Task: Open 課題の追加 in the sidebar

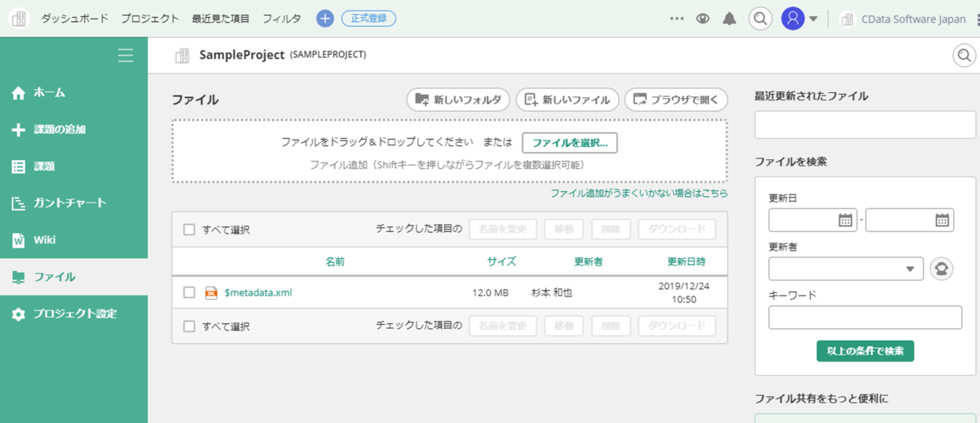Action: coord(73,129)
